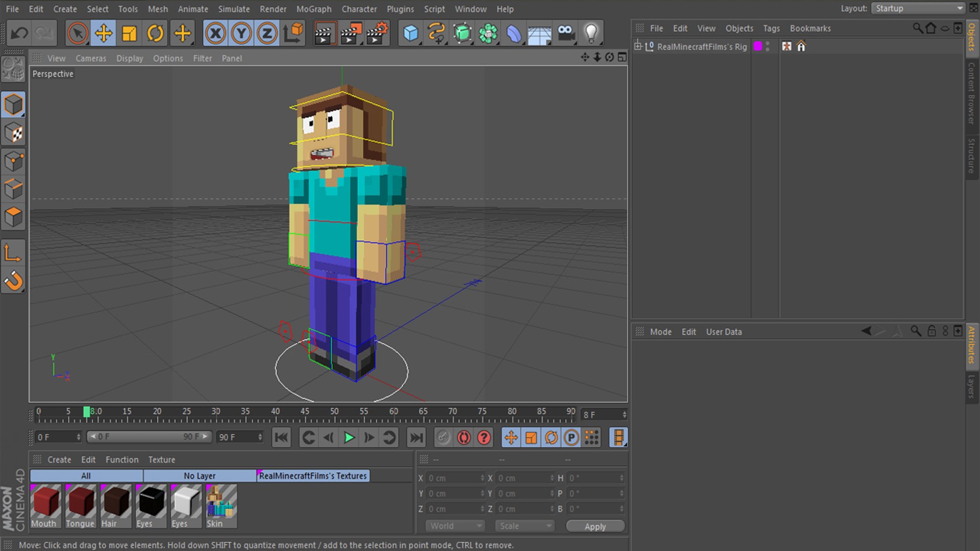
Task: Open the floor environment icon
Action: point(540,34)
